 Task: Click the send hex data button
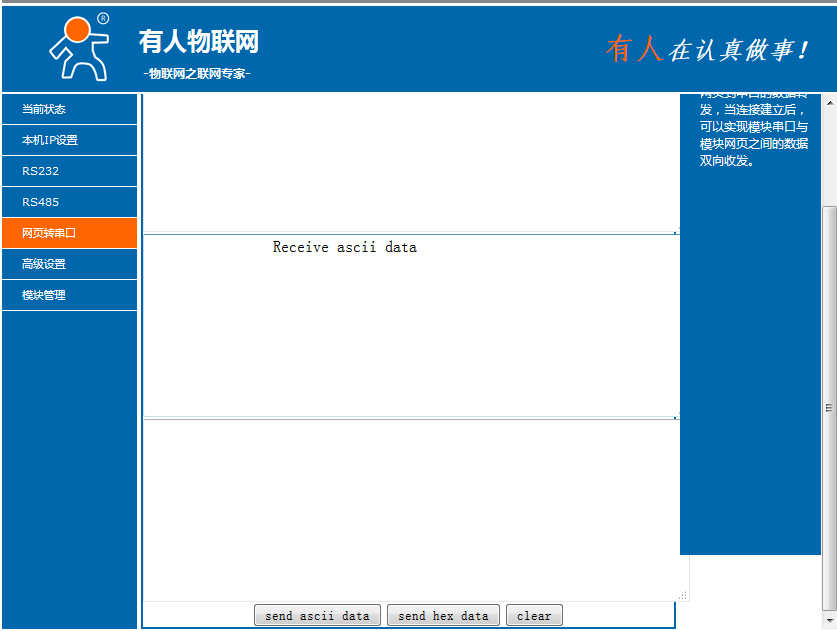[x=443, y=616]
